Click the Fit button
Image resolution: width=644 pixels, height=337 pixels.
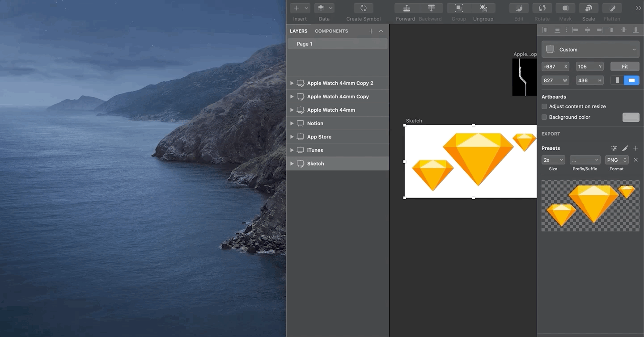pos(624,66)
